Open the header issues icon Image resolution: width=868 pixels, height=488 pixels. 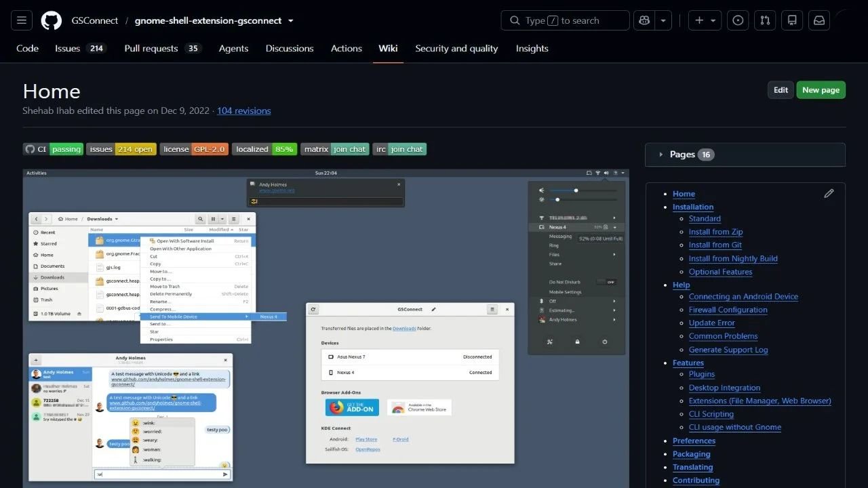(738, 20)
